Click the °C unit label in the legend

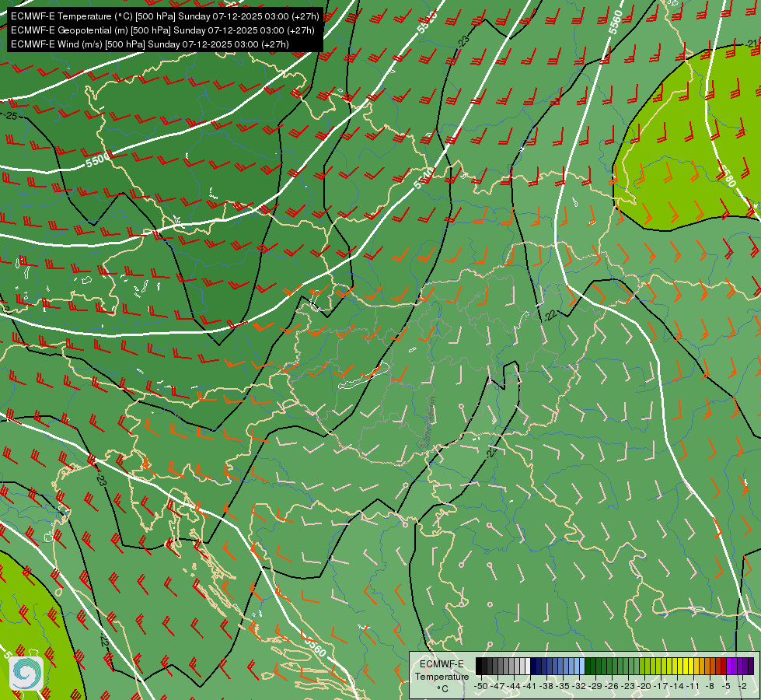coord(442,689)
